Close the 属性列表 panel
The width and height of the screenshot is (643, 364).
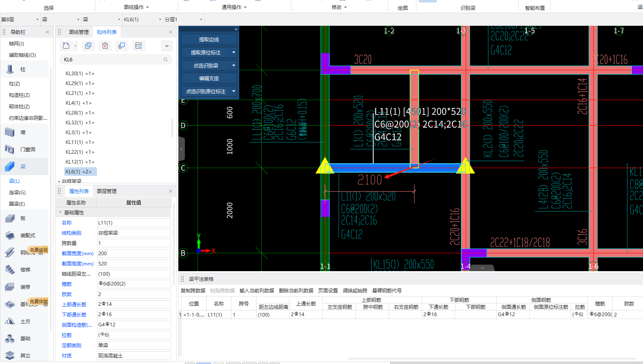pos(171,191)
